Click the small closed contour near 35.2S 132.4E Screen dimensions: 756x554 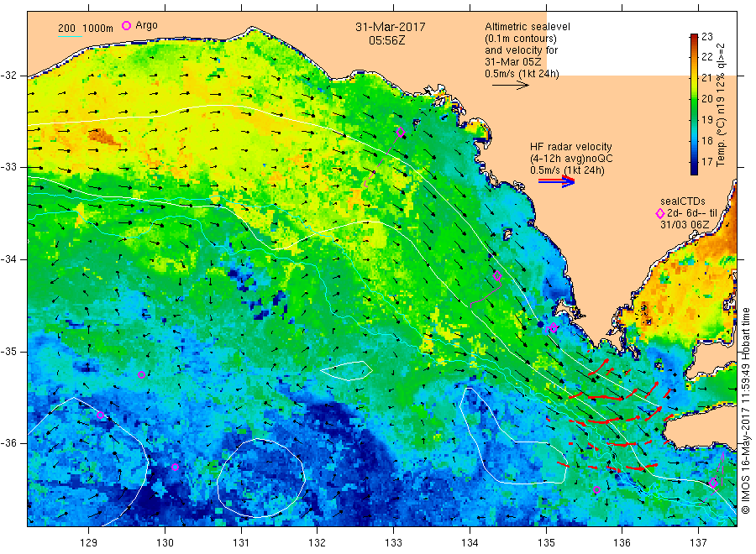click(x=346, y=370)
